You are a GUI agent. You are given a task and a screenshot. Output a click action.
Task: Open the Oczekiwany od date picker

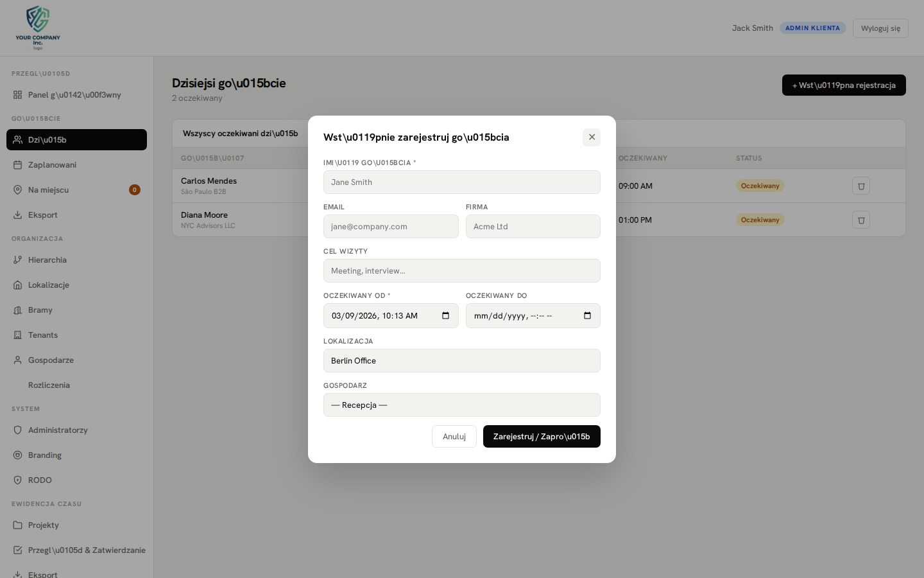445,315
